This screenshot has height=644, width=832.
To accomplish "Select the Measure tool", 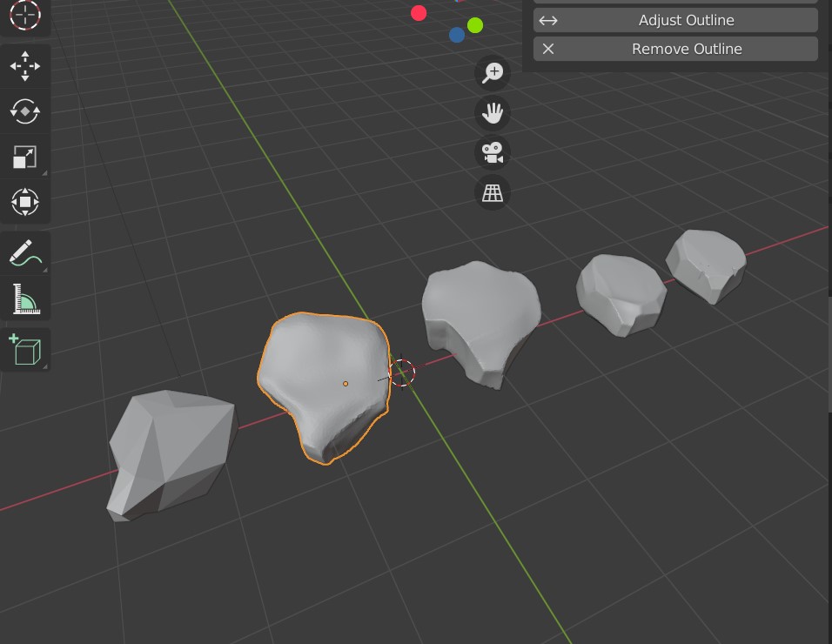I will pyautogui.click(x=25, y=299).
